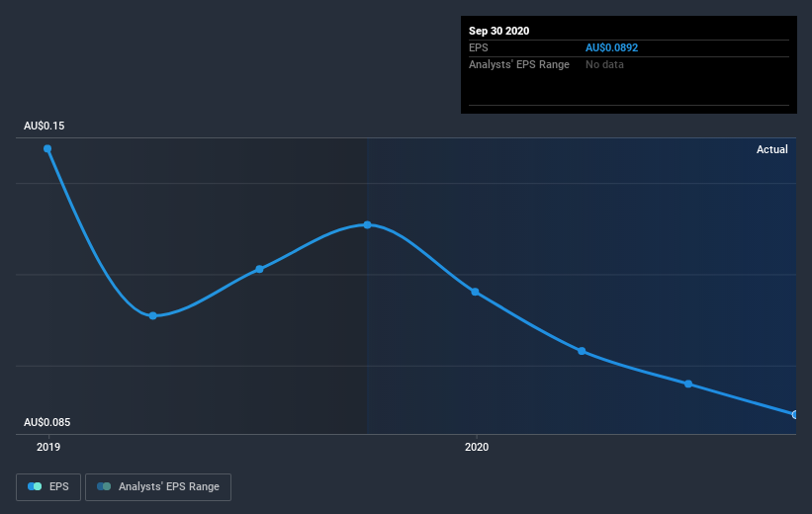Screen dimensions: 812x514
Task: Click the 2019 x-axis label
Action: (48, 447)
